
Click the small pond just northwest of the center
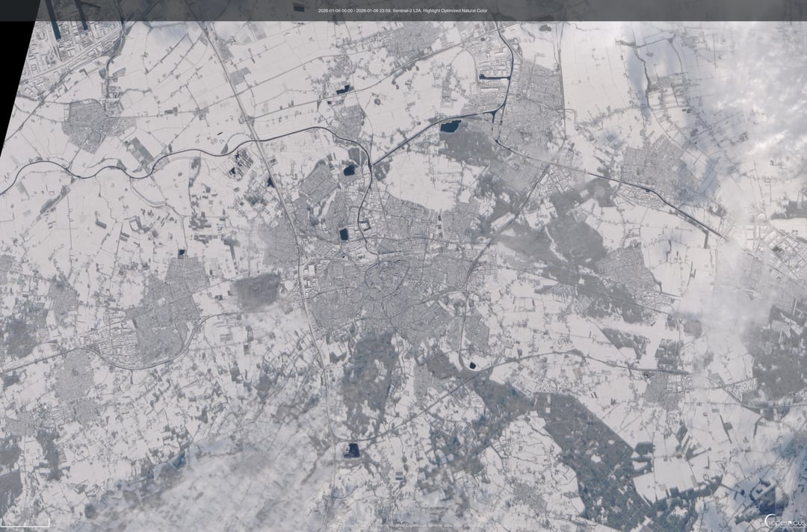[344, 234]
